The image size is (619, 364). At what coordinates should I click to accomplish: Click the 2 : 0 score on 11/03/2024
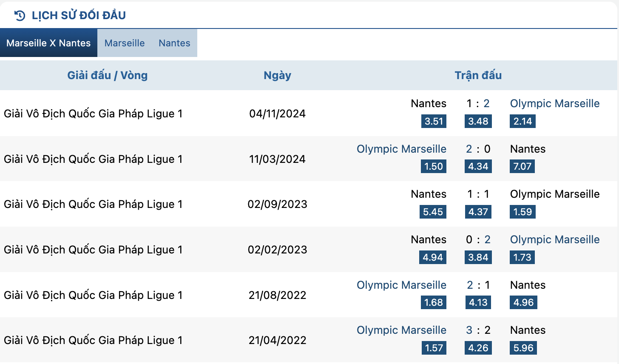point(478,149)
